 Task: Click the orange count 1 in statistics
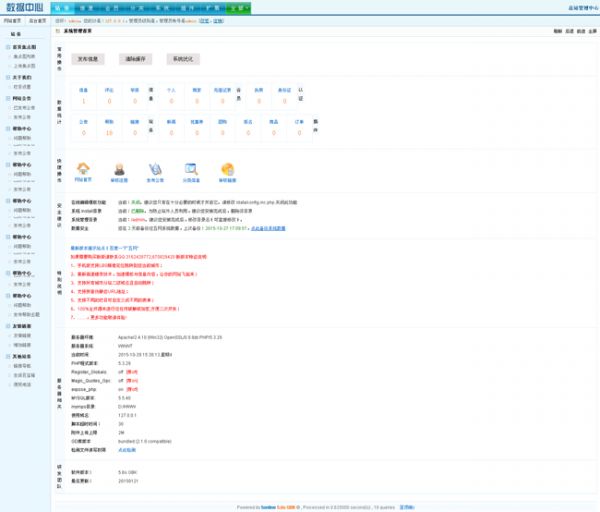(x=83, y=101)
